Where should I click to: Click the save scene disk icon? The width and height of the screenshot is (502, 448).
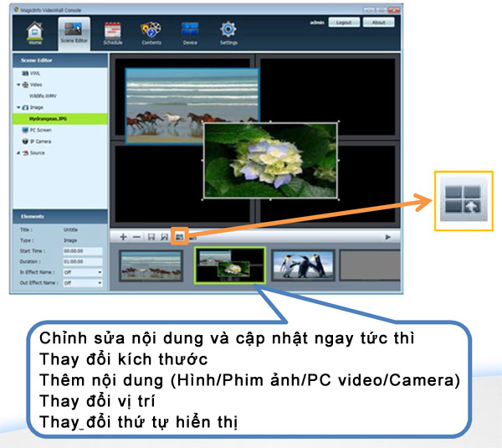151,237
